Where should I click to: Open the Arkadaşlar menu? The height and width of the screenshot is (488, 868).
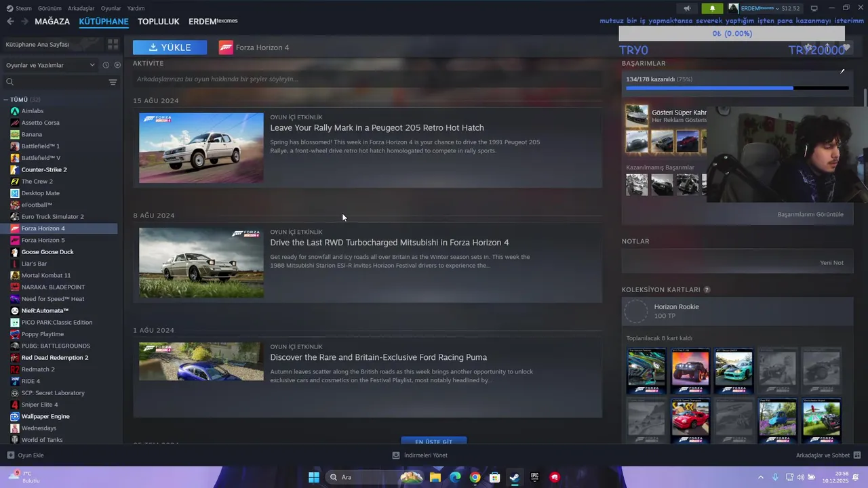(81, 8)
